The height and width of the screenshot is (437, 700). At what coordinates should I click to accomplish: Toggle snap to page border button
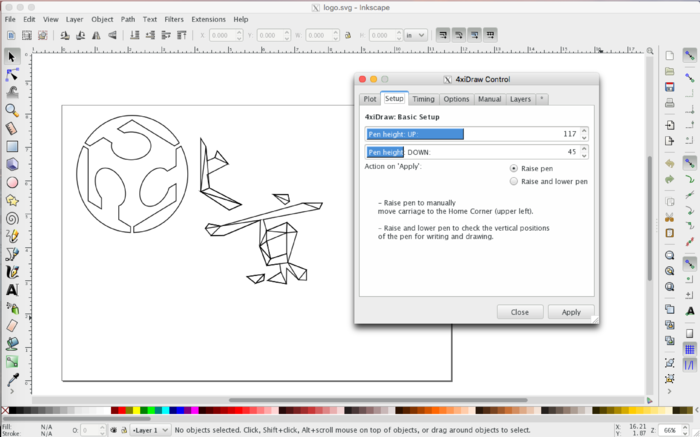click(x=690, y=333)
